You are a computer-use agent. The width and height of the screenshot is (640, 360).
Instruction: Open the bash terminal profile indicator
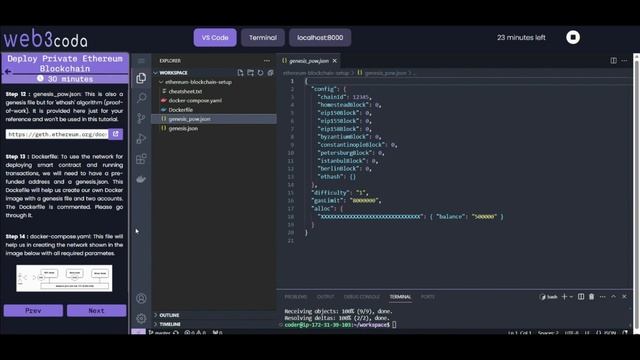(x=548, y=297)
